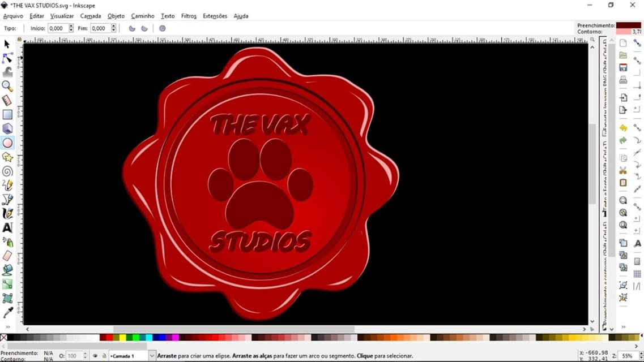Open the Objeto menu
The height and width of the screenshot is (362, 644).
point(116,16)
